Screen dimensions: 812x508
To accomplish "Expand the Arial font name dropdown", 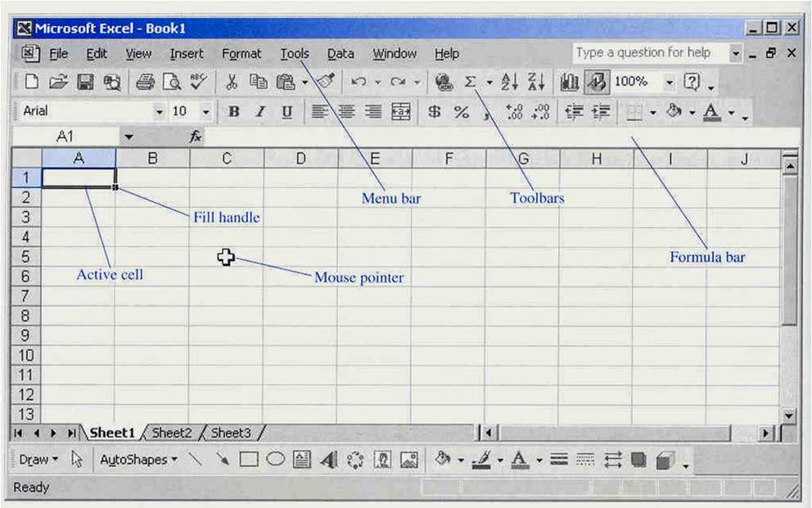I will click(x=159, y=112).
